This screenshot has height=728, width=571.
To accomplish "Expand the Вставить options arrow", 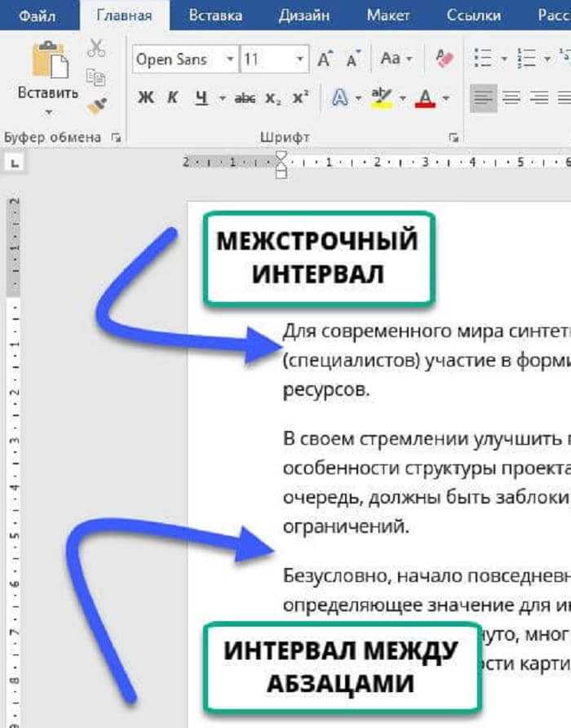I will pos(49,113).
